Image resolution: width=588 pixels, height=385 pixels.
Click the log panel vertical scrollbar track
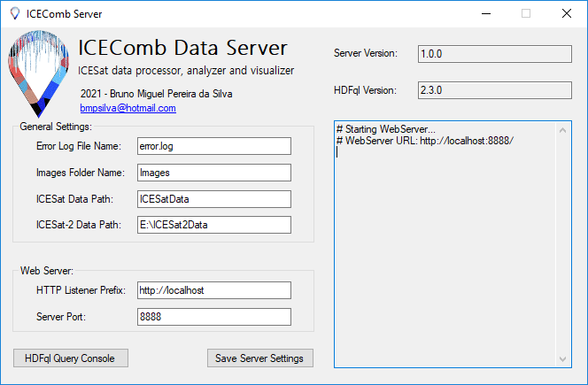(x=564, y=243)
